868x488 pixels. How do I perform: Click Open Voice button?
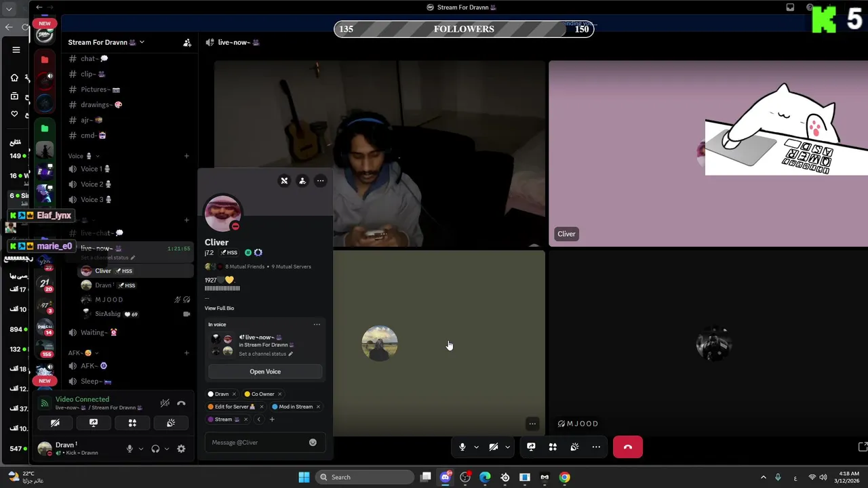coord(265,371)
